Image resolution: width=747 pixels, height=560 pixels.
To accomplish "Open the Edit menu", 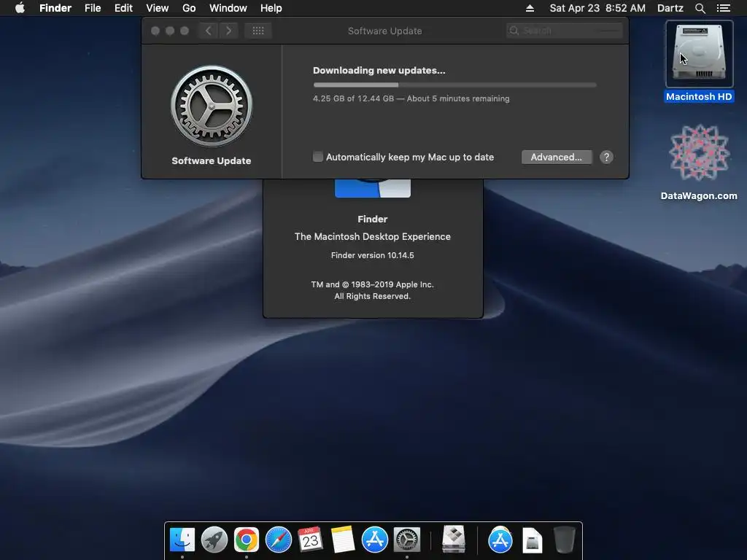I will tap(123, 8).
